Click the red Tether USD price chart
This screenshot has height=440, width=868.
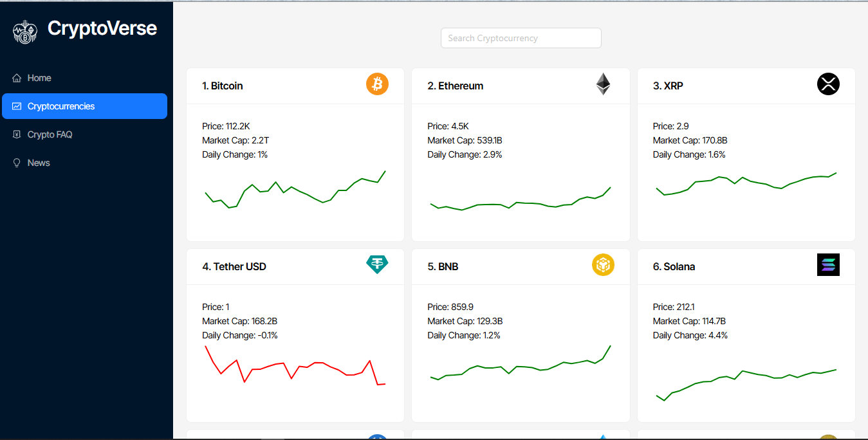pyautogui.click(x=295, y=367)
